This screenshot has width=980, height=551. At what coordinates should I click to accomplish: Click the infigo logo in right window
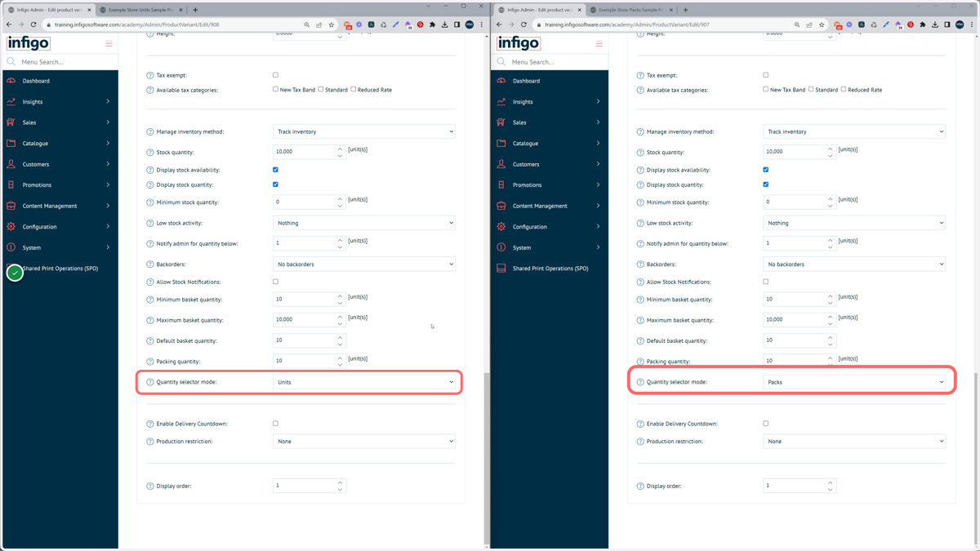519,42
